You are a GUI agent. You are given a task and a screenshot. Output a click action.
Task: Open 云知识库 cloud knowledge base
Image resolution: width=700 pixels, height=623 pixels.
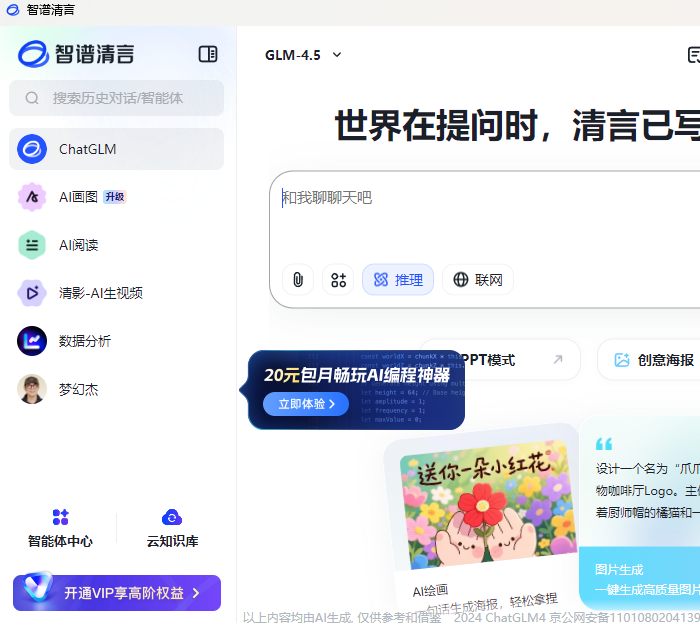coord(172,528)
